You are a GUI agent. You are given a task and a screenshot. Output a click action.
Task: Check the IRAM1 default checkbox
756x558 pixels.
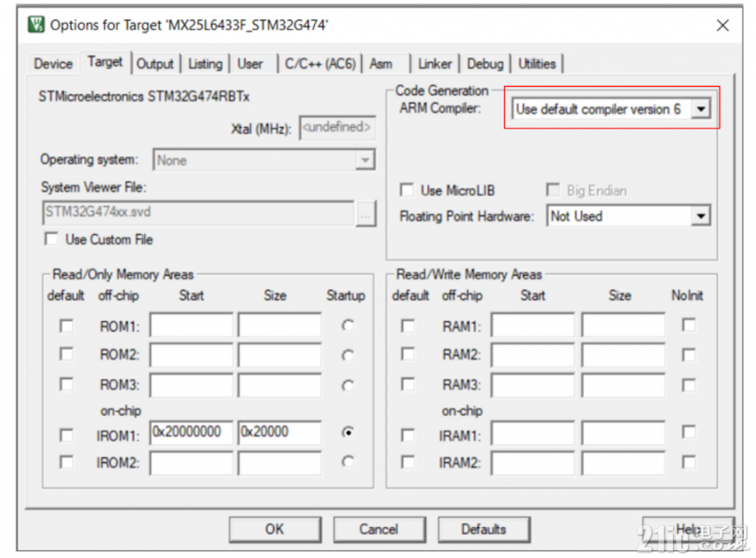coord(408,435)
